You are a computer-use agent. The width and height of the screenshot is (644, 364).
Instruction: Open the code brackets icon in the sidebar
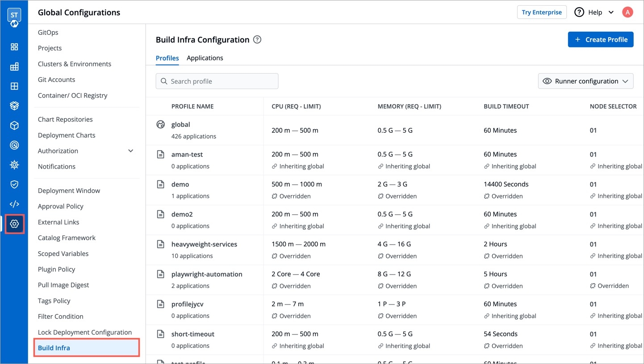pyautogui.click(x=14, y=204)
